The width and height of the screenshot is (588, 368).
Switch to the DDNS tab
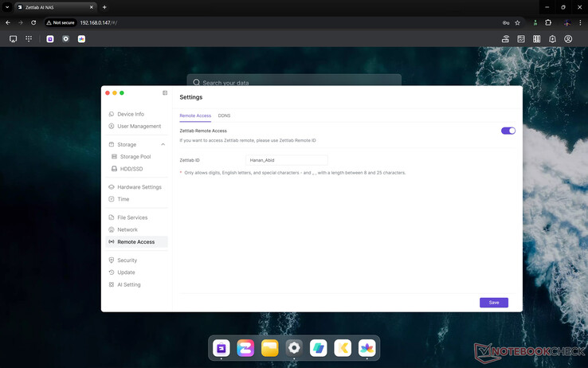click(224, 115)
